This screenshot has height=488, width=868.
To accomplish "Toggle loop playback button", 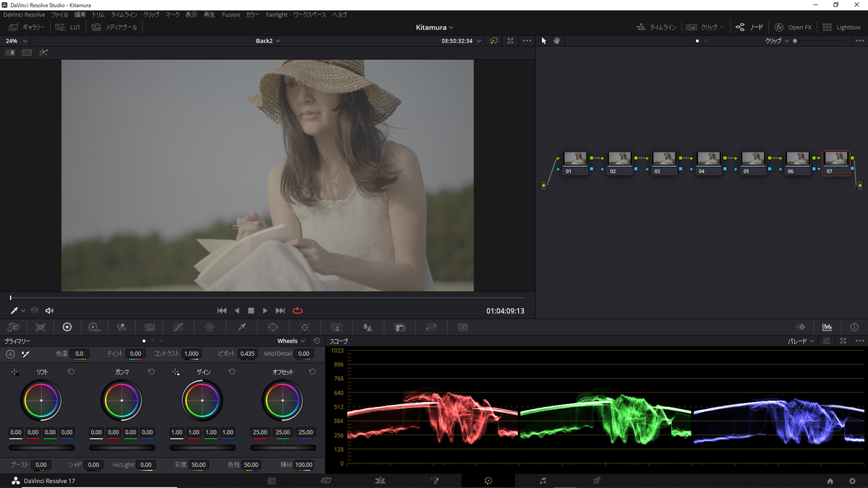I will 298,311.
